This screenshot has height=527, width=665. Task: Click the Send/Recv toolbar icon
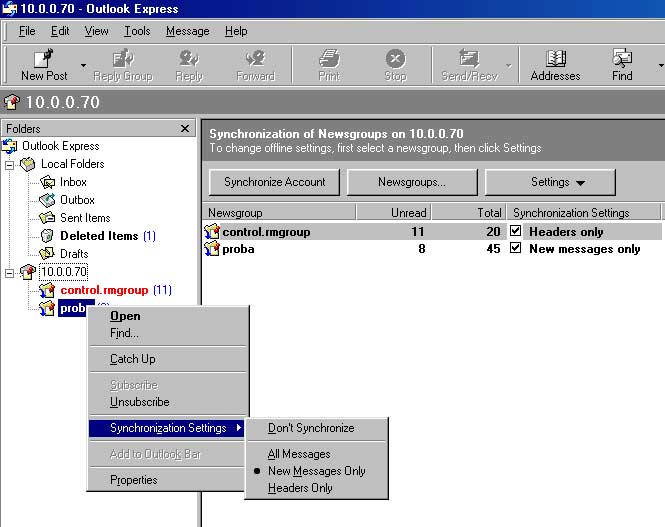pos(469,59)
